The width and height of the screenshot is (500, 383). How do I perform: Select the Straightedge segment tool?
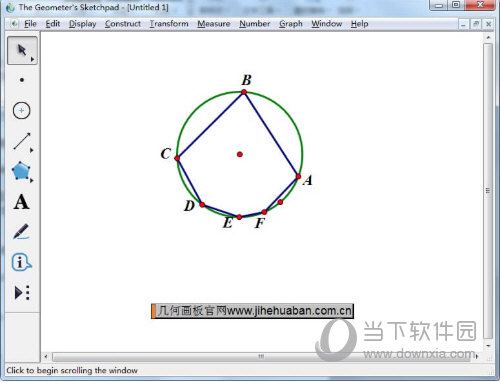(22, 141)
